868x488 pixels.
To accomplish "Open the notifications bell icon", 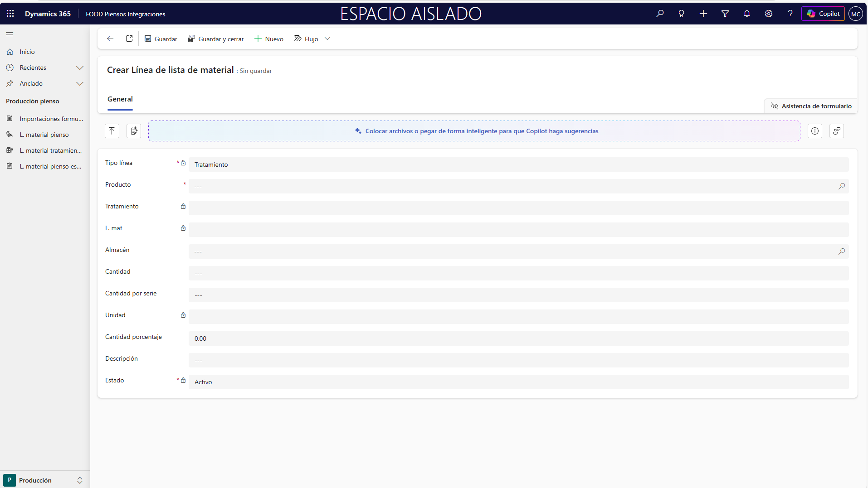I will tap(746, 14).
